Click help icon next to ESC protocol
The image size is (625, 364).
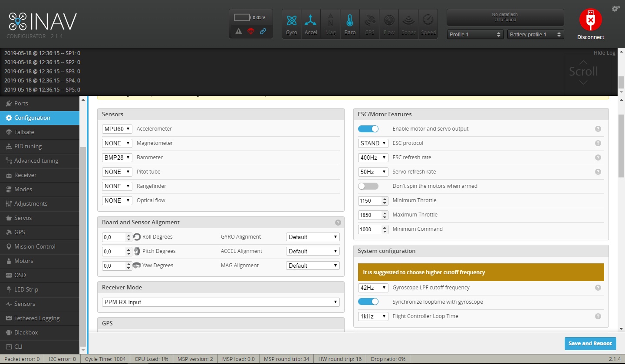598,143
